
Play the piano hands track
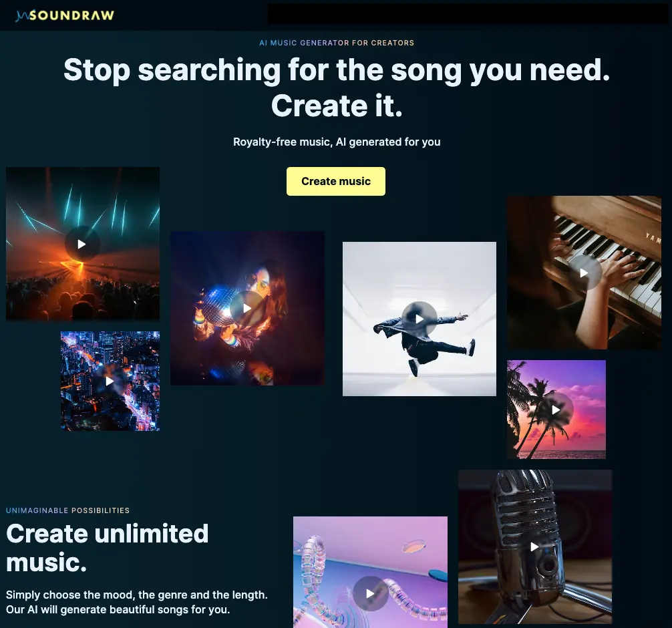point(584,273)
